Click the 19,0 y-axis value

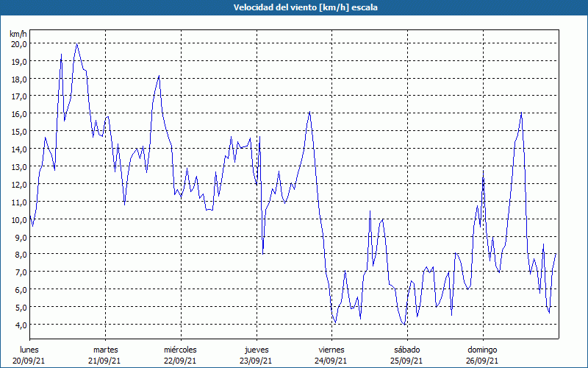[20, 62]
